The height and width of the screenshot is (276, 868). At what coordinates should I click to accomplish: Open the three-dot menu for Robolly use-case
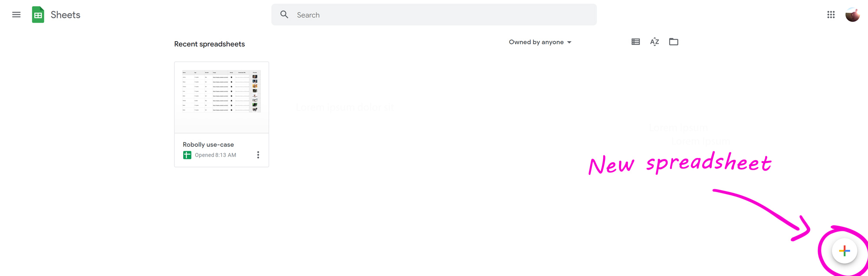pos(258,155)
